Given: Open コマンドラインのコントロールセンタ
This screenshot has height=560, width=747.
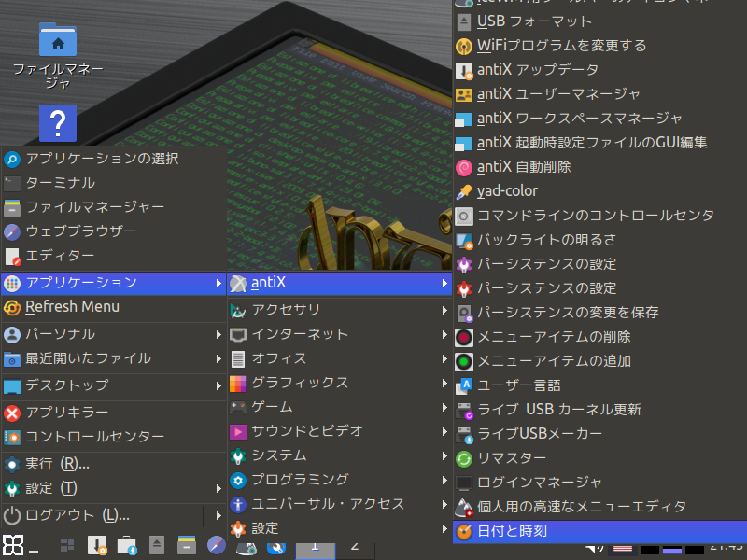Looking at the screenshot, I should [599, 216].
